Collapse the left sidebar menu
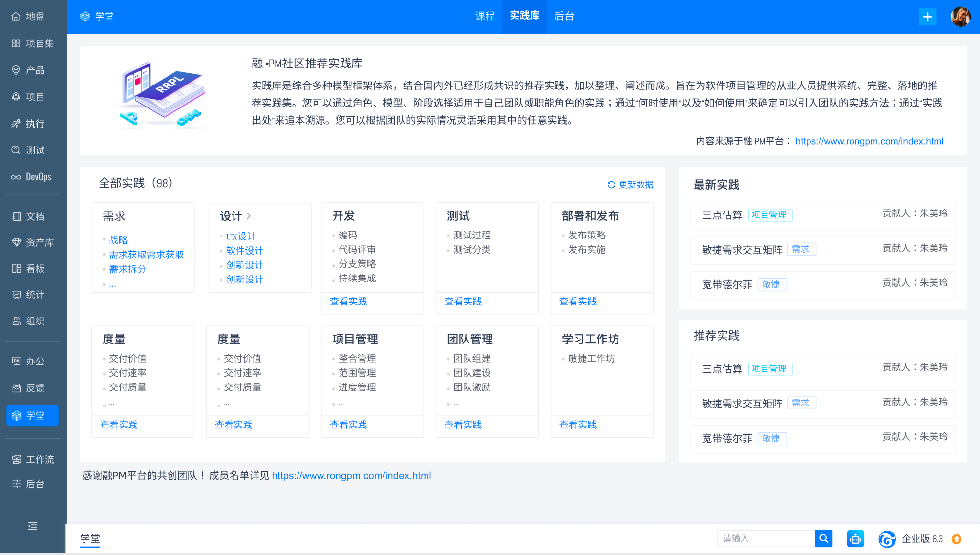980x555 pixels. tap(33, 526)
